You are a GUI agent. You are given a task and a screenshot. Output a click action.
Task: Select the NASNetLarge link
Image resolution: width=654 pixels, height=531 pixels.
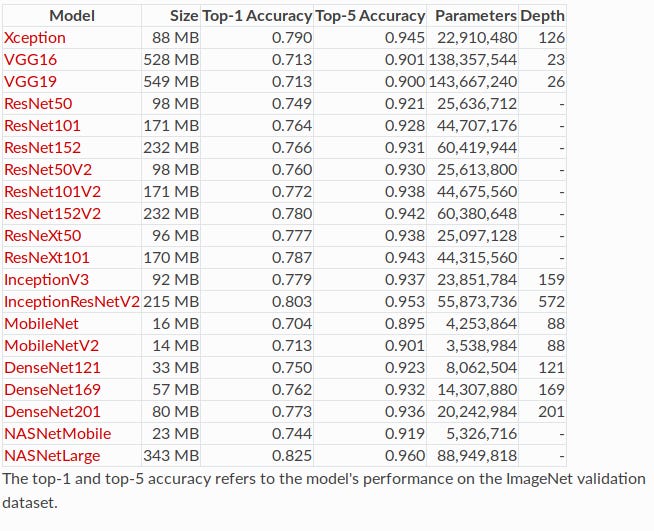(x=54, y=456)
